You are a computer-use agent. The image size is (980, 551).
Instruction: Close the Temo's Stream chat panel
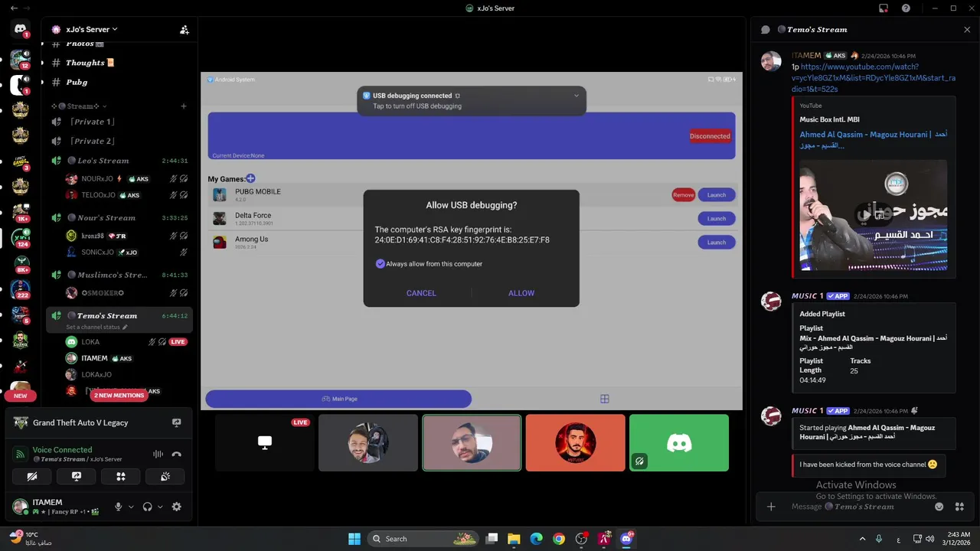(x=967, y=30)
